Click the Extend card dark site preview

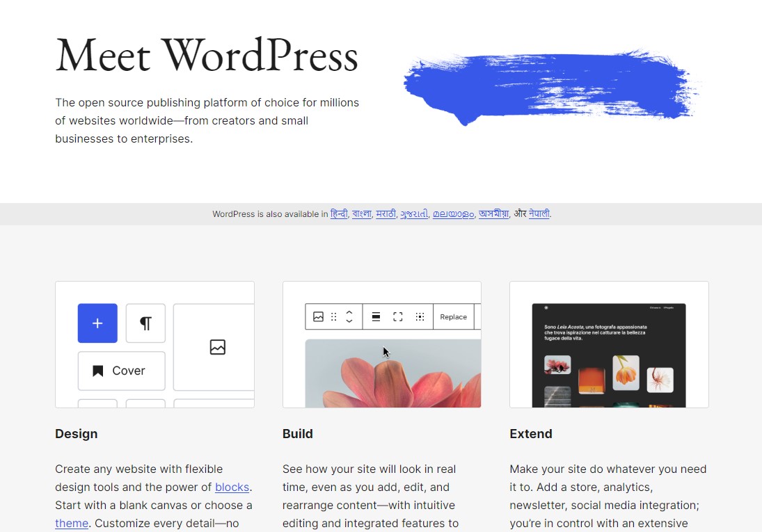[x=609, y=355]
